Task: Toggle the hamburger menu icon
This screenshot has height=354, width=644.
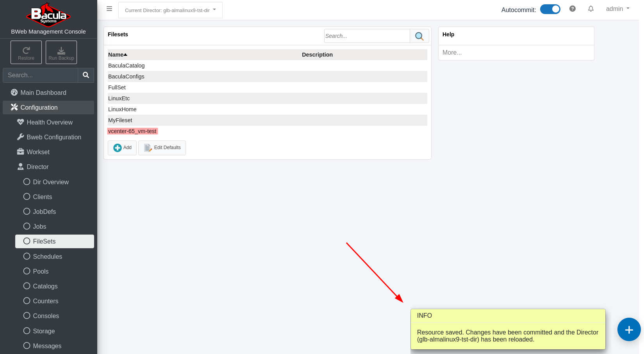Action: (x=109, y=9)
